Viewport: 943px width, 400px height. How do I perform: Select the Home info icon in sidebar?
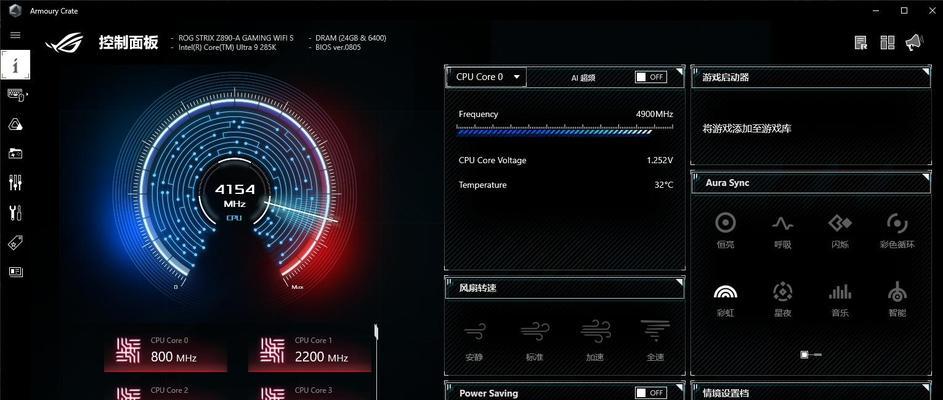click(x=15, y=65)
